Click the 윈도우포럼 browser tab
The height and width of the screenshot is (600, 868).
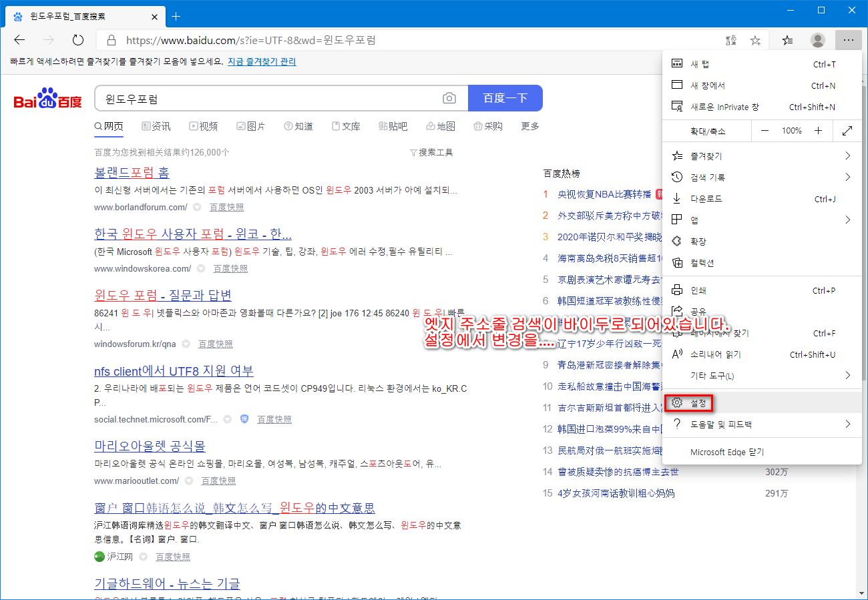(87, 16)
